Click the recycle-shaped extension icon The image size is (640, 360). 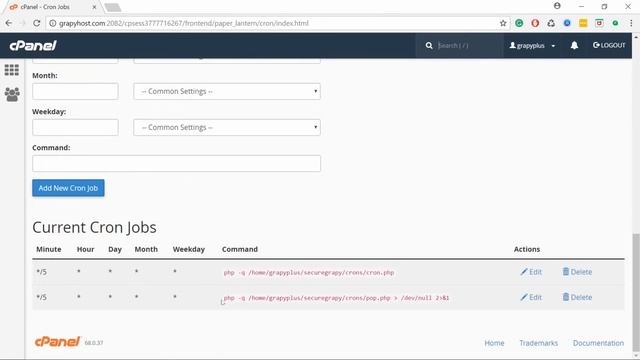[551, 23]
